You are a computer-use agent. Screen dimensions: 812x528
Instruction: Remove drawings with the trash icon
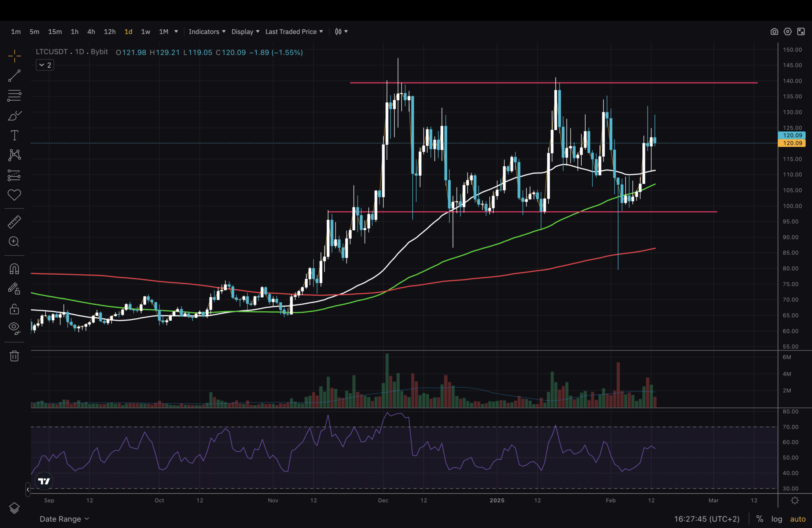pyautogui.click(x=14, y=356)
